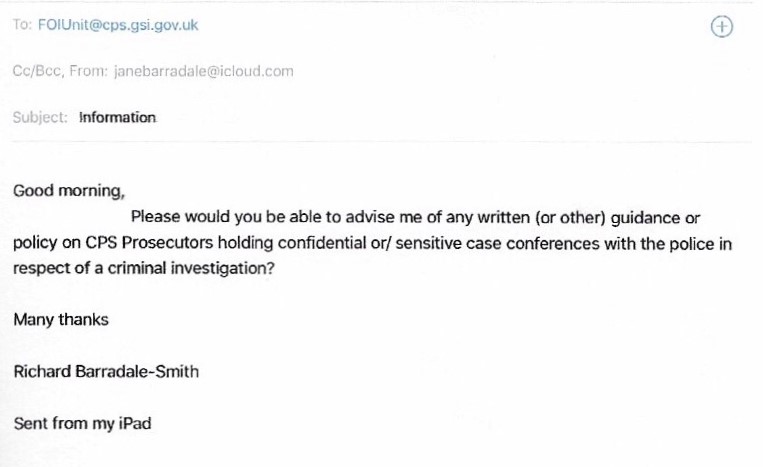Place cursor in the subject text Information
763x467 pixels.
coord(118,117)
